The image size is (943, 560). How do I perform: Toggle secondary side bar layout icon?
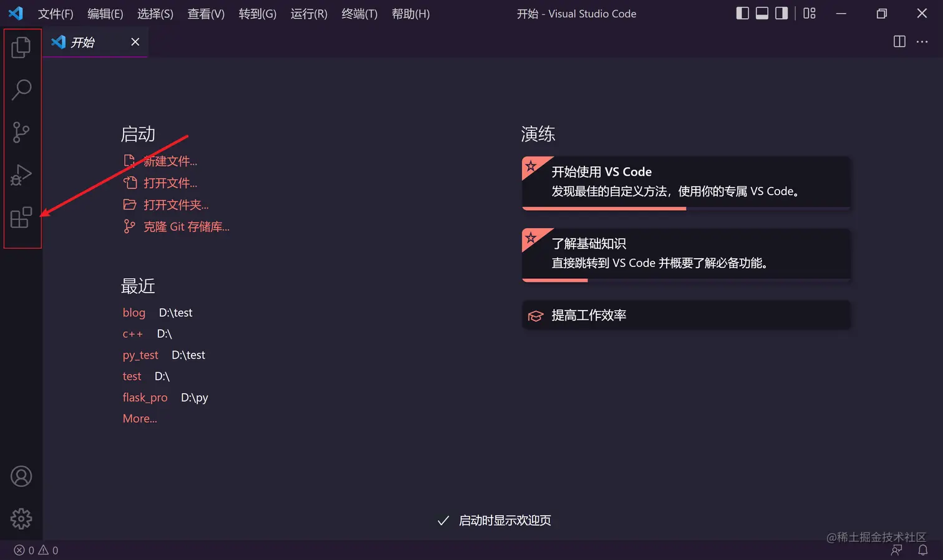781,13
